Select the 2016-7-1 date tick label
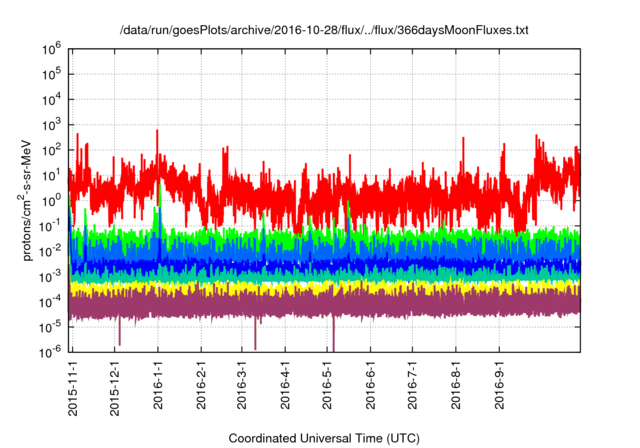The height and width of the screenshot is (448, 640). click(412, 386)
